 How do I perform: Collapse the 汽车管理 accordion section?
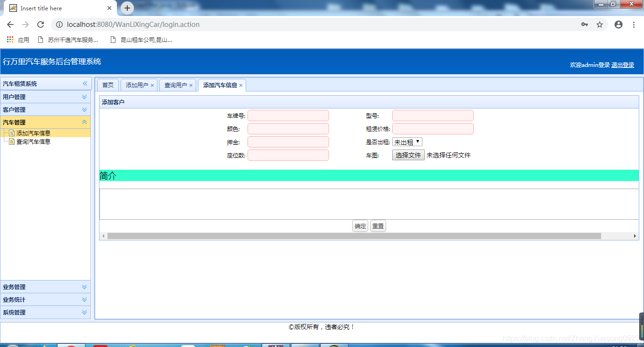click(x=46, y=122)
